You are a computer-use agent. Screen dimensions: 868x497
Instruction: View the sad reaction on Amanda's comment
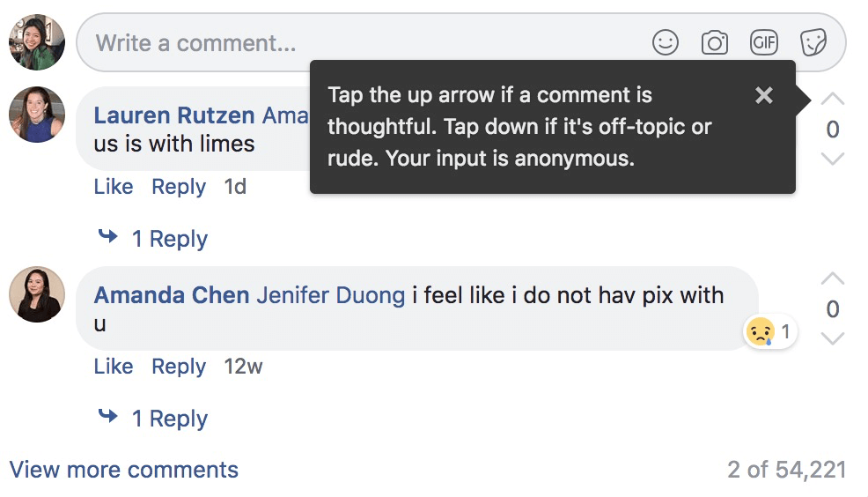coord(769,332)
